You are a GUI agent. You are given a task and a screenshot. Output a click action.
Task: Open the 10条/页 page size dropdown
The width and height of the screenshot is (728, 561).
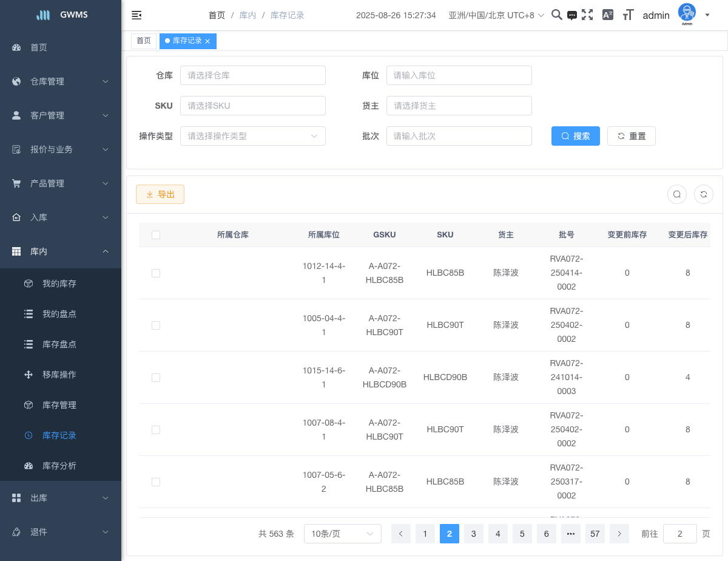342,534
